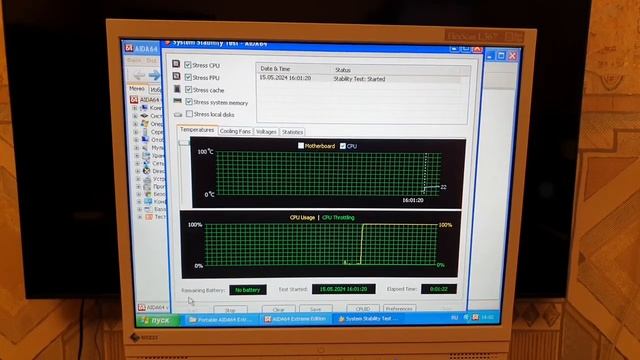Click the Программы icon in tree
This screenshot has width=640, height=360.
coord(148,186)
